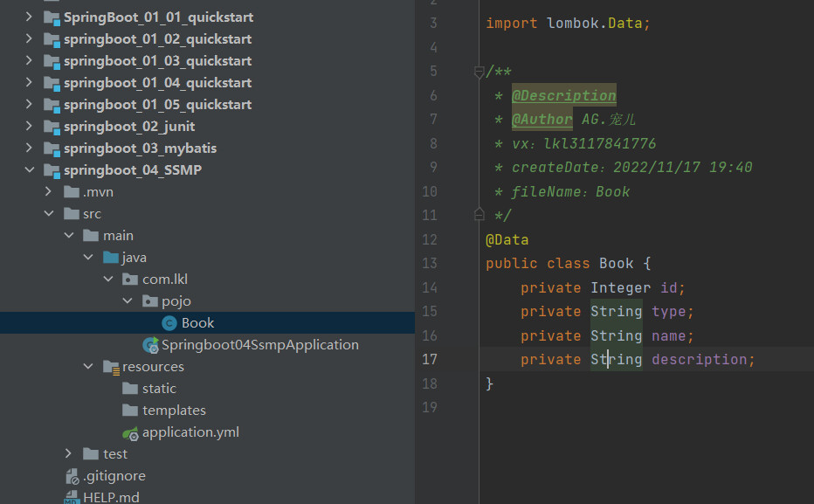Click the main folder icon
Viewport: 814px width, 504px height.
[x=91, y=236]
